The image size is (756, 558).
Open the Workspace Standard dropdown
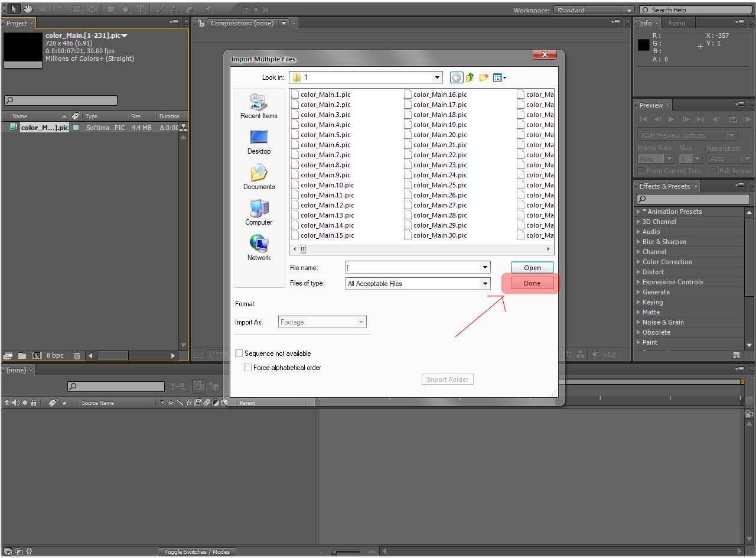(x=594, y=10)
